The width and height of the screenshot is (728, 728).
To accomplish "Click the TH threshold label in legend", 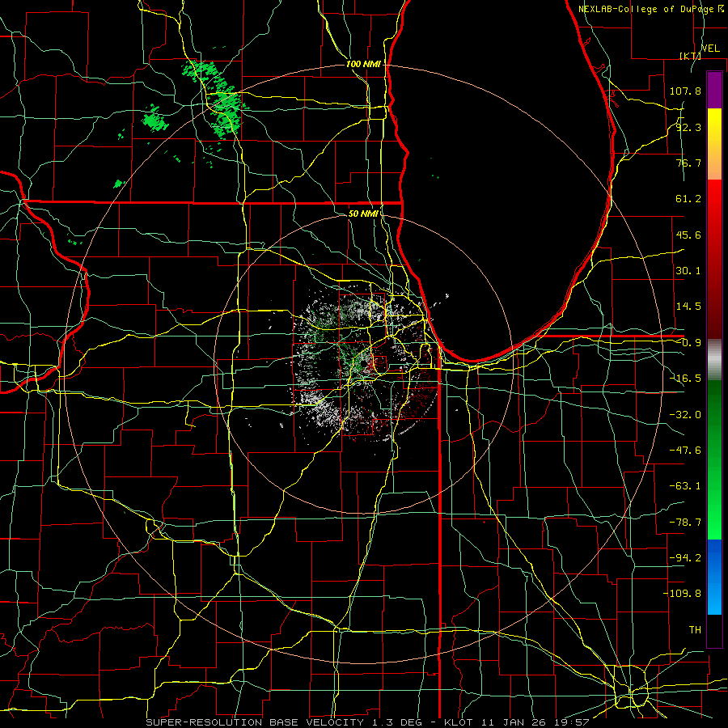I will [x=695, y=630].
